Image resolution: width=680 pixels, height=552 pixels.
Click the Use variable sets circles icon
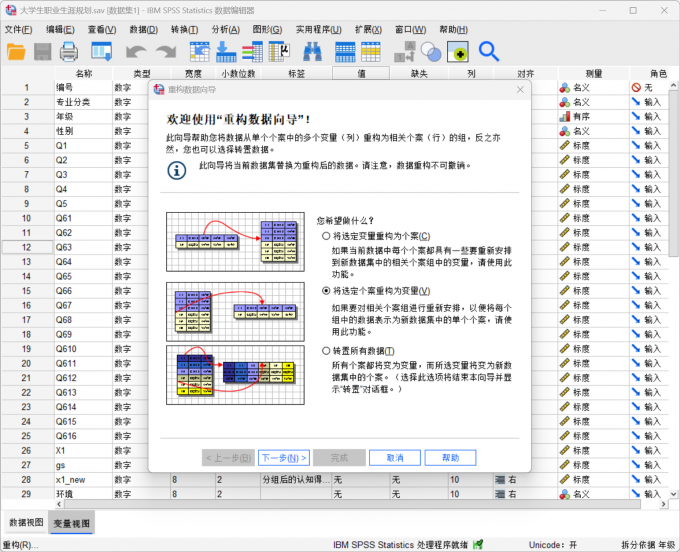tap(431, 52)
